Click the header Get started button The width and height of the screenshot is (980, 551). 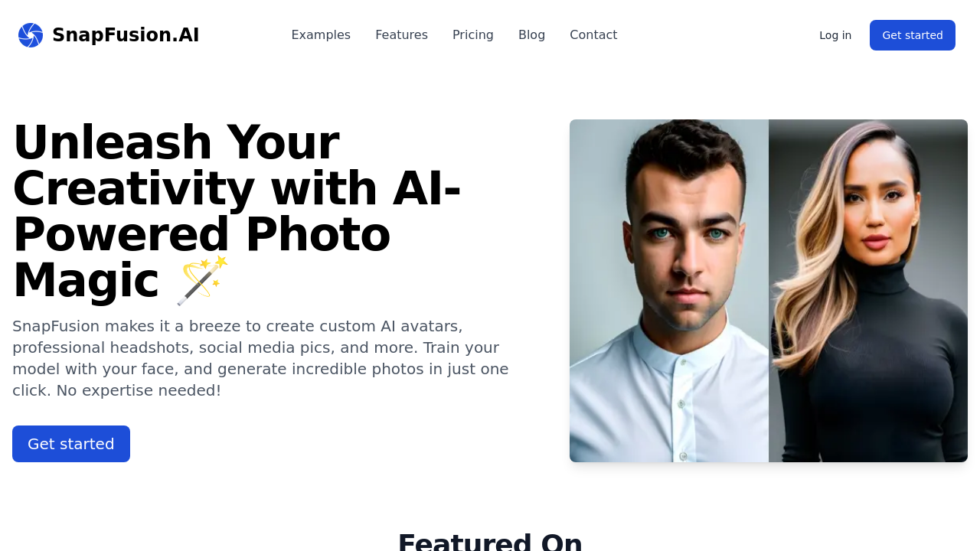[913, 35]
